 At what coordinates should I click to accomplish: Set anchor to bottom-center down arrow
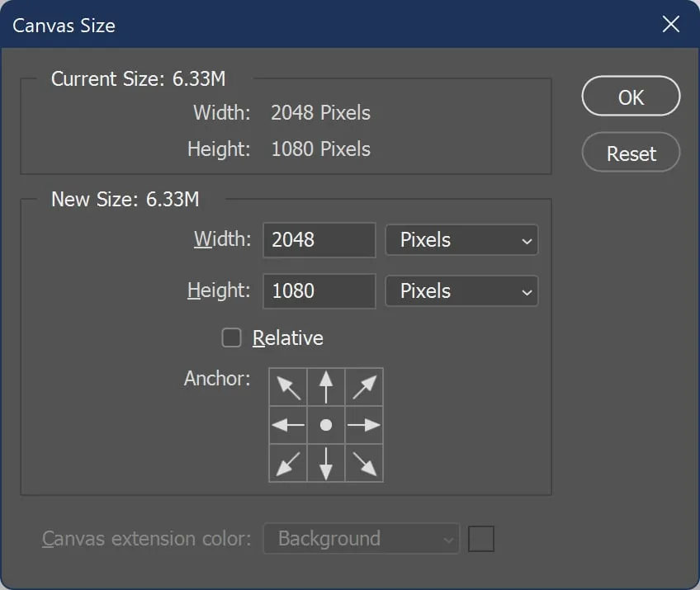coord(326,463)
